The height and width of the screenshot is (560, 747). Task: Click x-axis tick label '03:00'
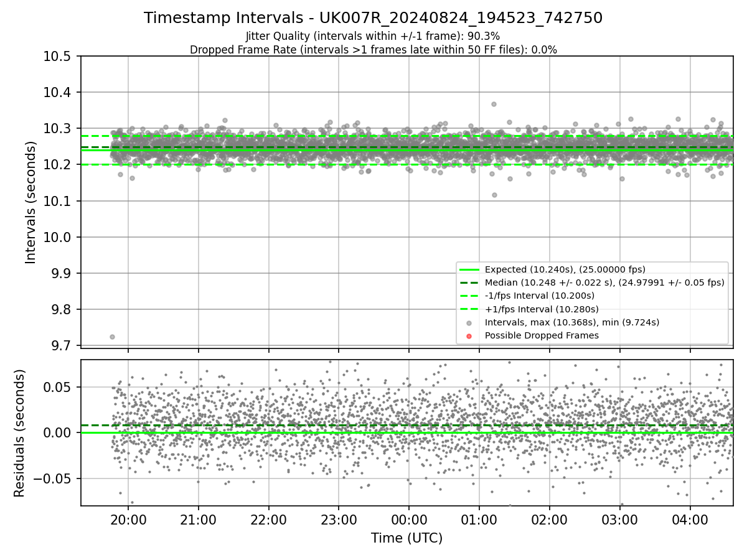tap(620, 520)
